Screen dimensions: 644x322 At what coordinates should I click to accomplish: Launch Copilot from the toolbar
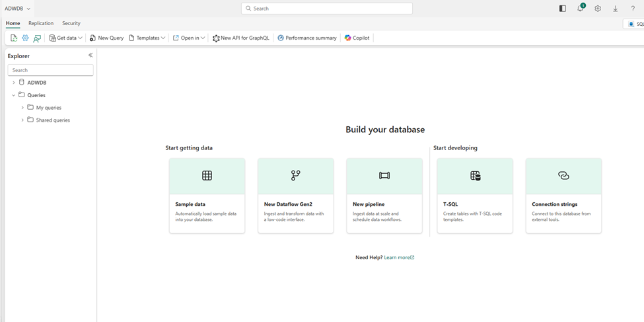[x=357, y=38]
